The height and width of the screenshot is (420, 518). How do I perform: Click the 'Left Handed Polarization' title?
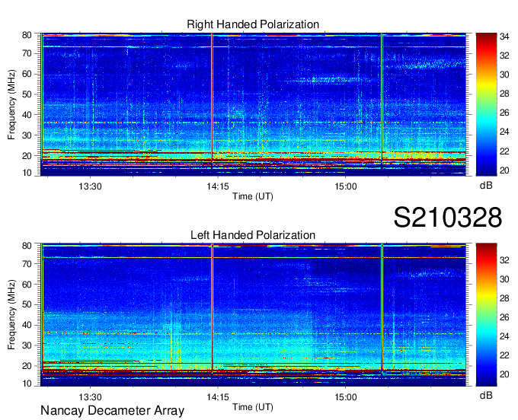click(253, 235)
